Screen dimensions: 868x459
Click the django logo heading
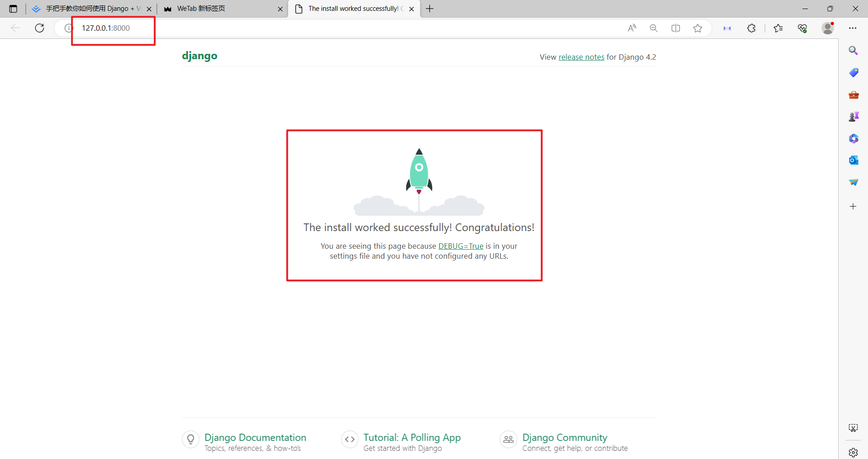click(x=199, y=56)
